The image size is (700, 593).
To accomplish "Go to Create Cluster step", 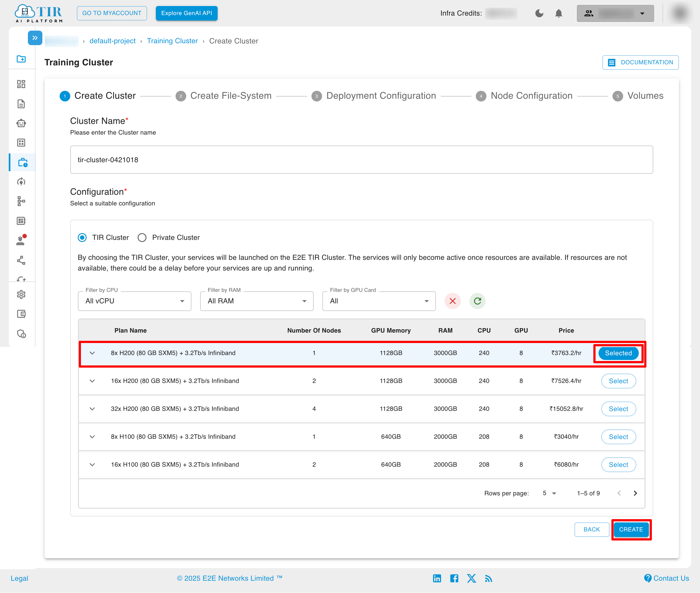I will [97, 96].
